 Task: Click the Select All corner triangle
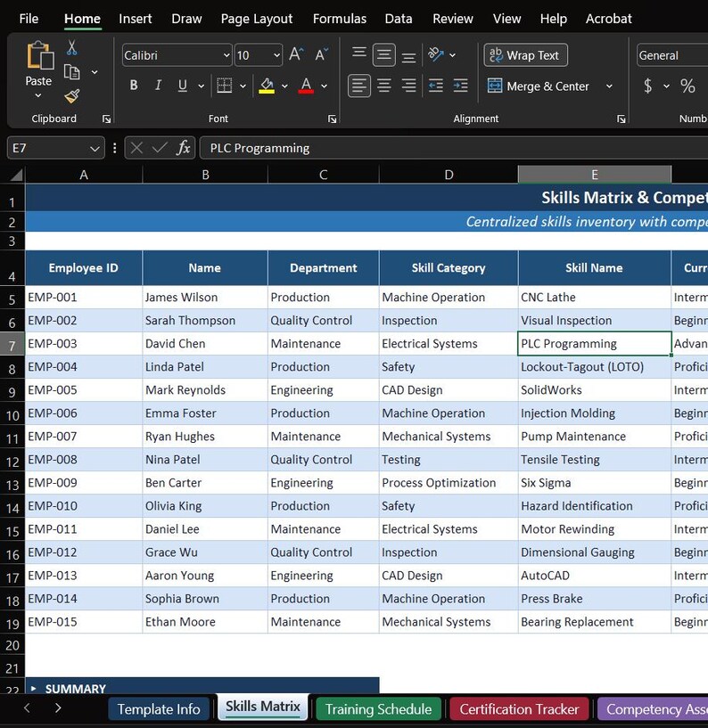pyautogui.click(x=16, y=175)
